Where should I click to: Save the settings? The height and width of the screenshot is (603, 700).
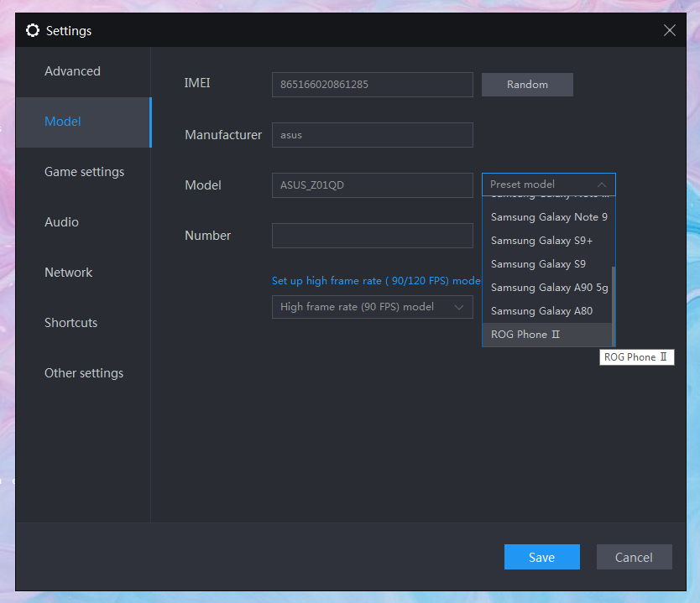542,557
